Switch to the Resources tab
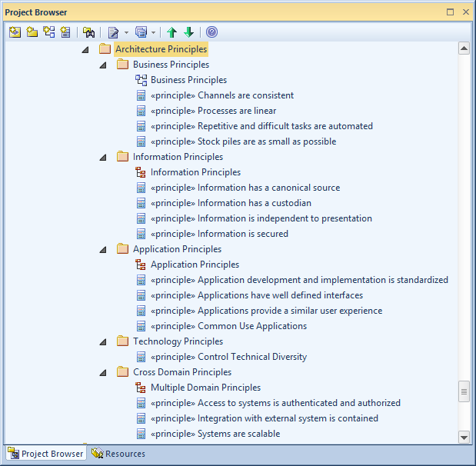The image size is (476, 466). [118, 454]
